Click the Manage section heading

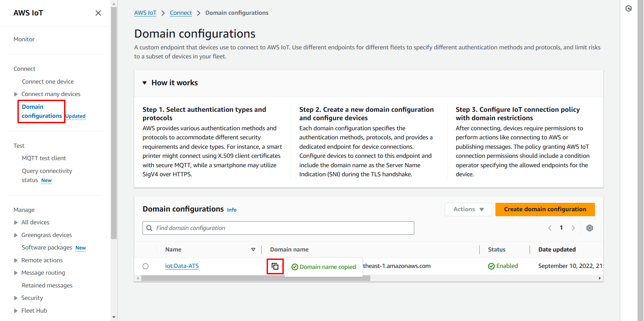coord(24,210)
